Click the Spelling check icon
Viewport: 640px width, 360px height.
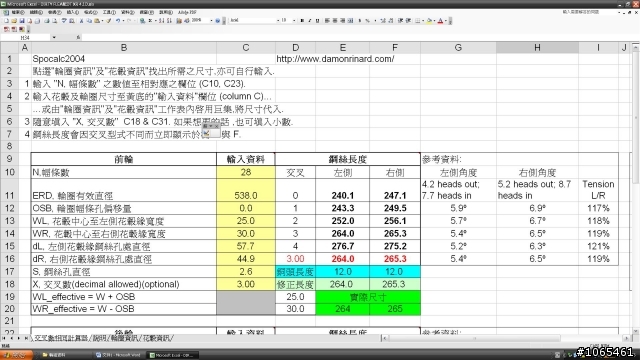tap(64, 21)
